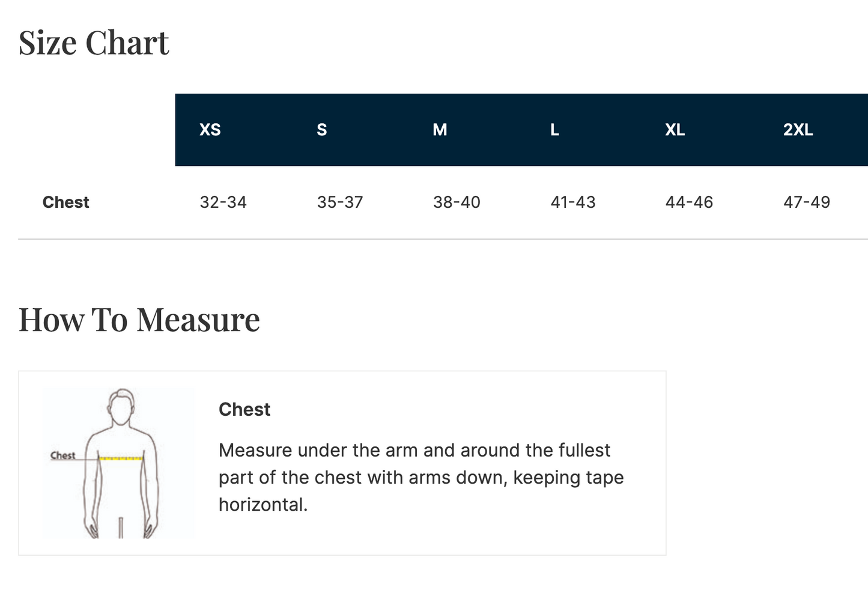Select the M size column header
868x599 pixels.
pos(440,130)
